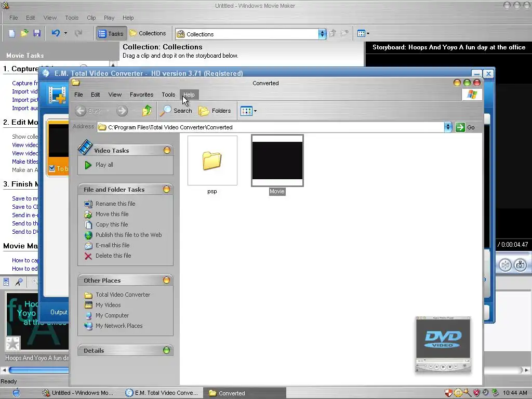532x399 pixels.
Task: Open the Undo history dropdown arrow
Action: [66, 33]
